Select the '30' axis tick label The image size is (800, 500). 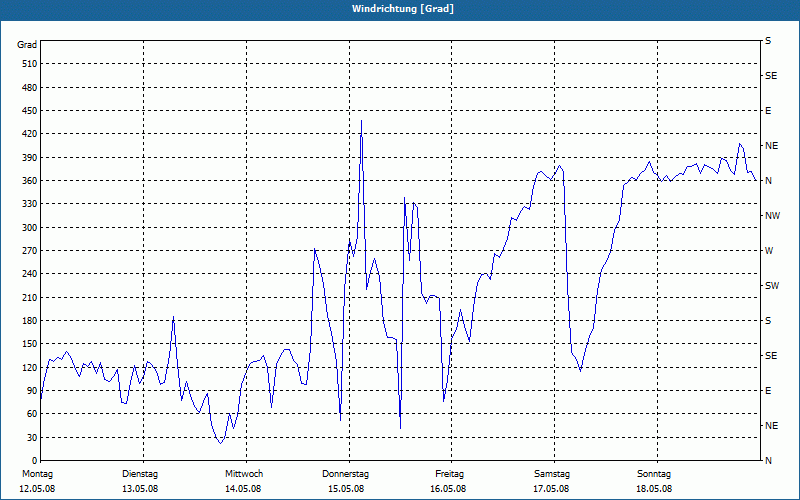[32, 438]
